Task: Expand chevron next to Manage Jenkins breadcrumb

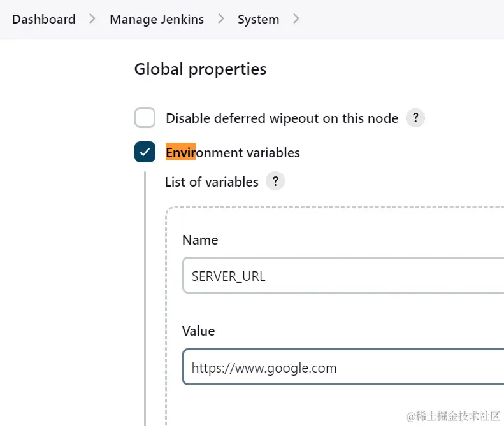Action: pos(221,19)
